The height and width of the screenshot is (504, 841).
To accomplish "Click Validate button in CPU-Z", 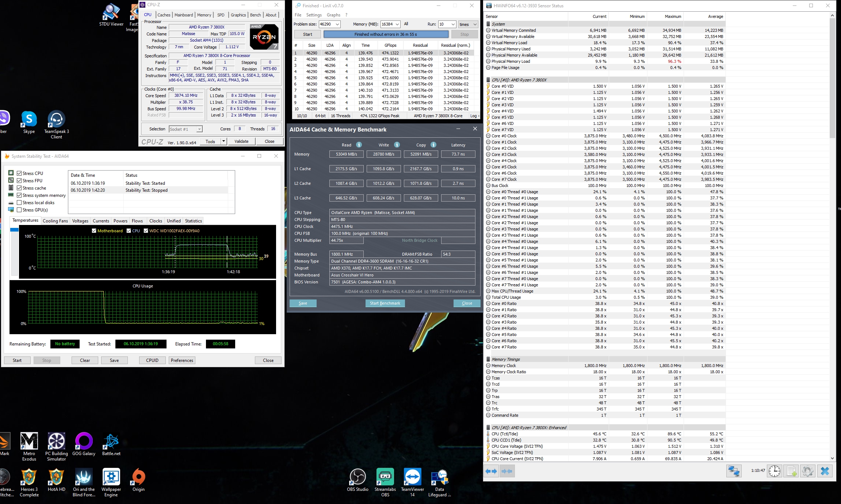I will [x=241, y=141].
